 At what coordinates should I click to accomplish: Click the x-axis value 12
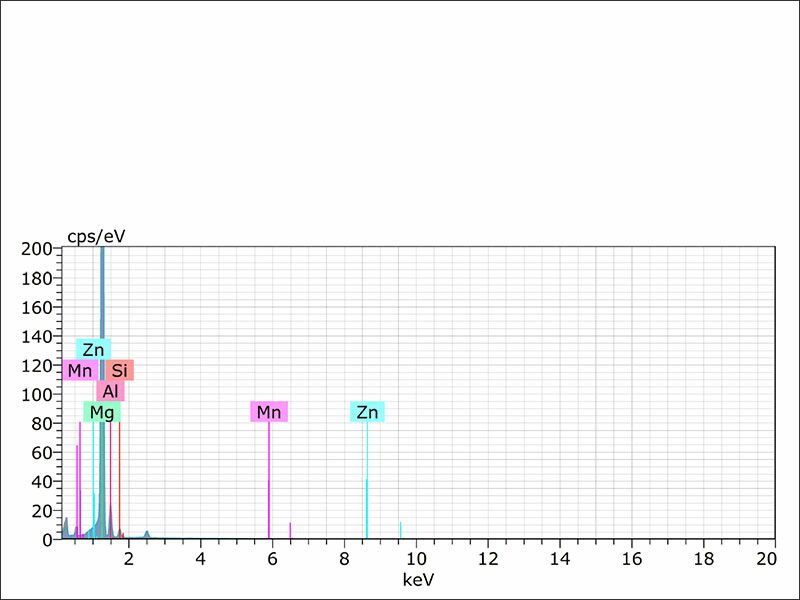(488, 559)
